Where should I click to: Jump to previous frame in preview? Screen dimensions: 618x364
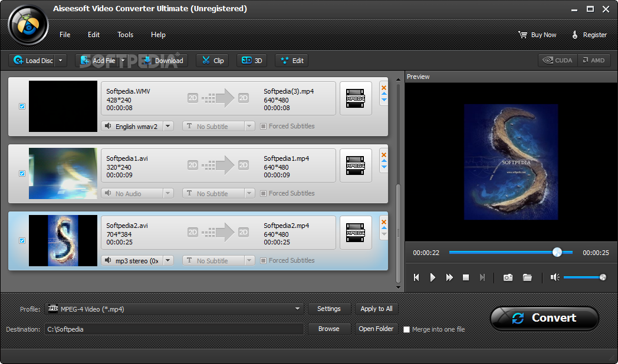tap(416, 277)
